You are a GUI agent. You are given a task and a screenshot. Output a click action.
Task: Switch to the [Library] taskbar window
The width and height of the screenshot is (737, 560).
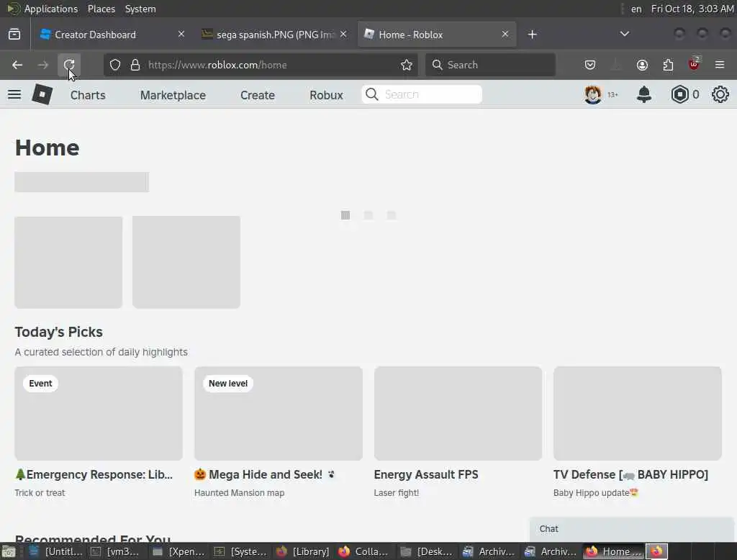[303, 551]
